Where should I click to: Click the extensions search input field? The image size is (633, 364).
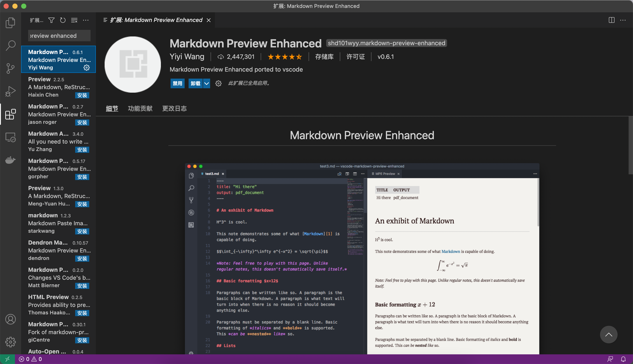[59, 36]
